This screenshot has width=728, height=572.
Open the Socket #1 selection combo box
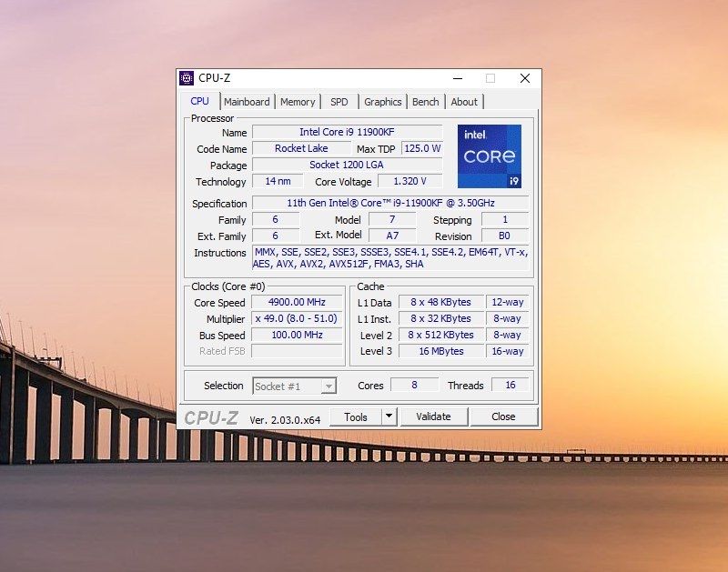[294, 386]
